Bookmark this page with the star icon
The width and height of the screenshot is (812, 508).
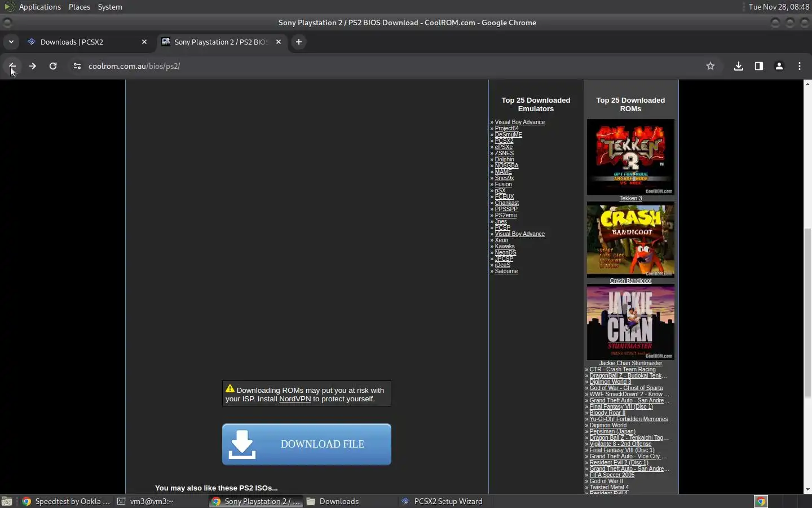[710, 66]
